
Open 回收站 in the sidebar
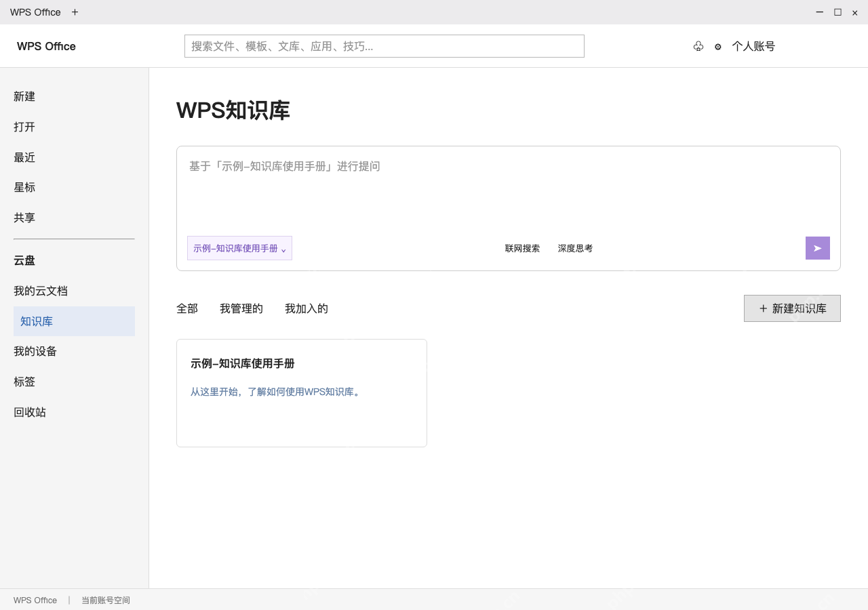click(30, 412)
